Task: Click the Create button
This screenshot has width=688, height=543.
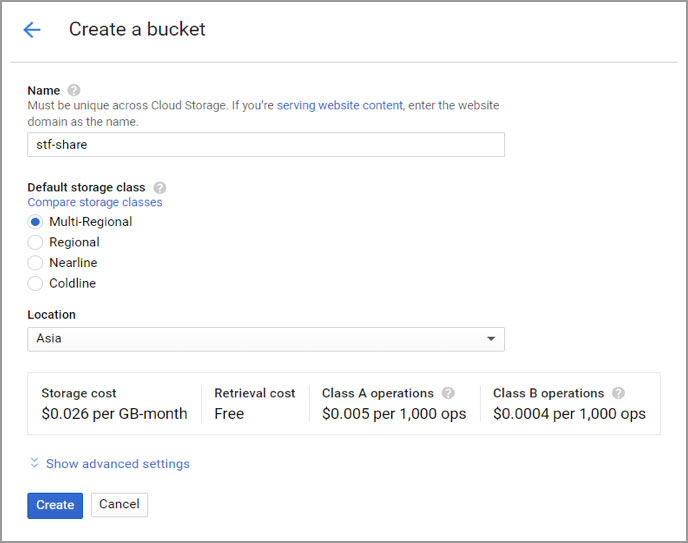Action: click(x=55, y=505)
